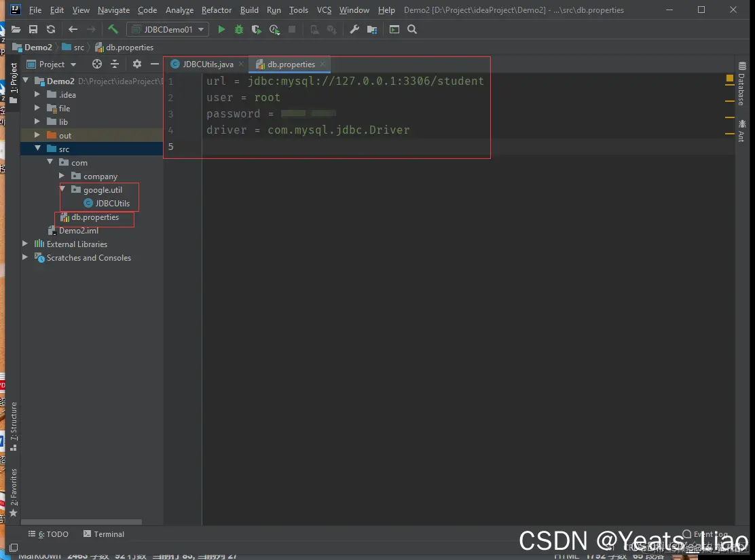Open the Terminal tool window button
This screenshot has width=755, height=560.
coord(103,534)
